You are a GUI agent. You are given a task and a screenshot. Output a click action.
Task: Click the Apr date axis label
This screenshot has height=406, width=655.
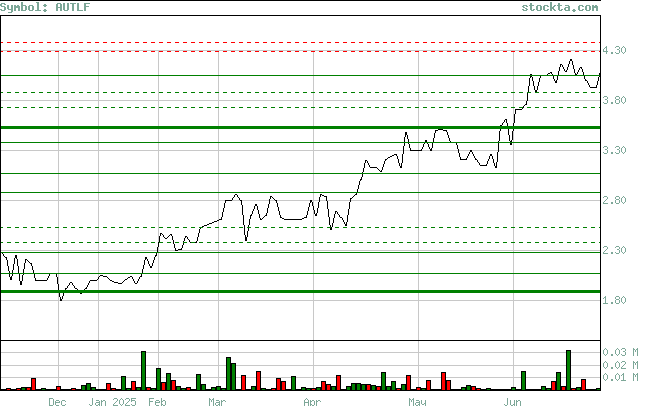(312, 402)
